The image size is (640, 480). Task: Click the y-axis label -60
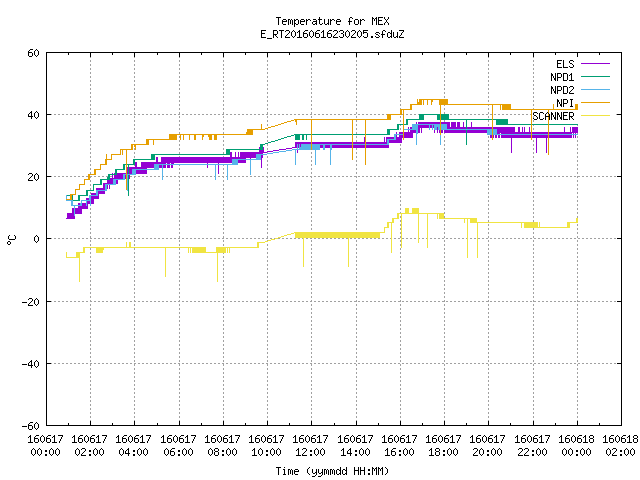(x=31, y=426)
